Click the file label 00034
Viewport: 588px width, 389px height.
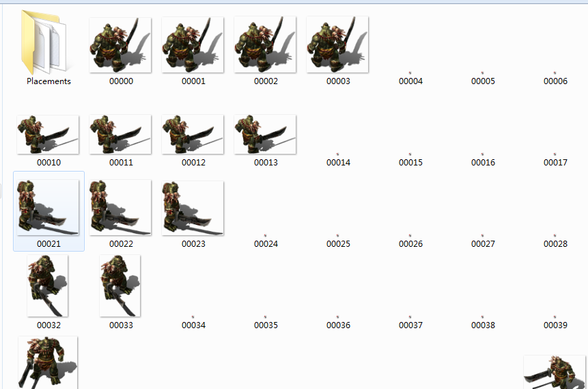[x=193, y=325]
